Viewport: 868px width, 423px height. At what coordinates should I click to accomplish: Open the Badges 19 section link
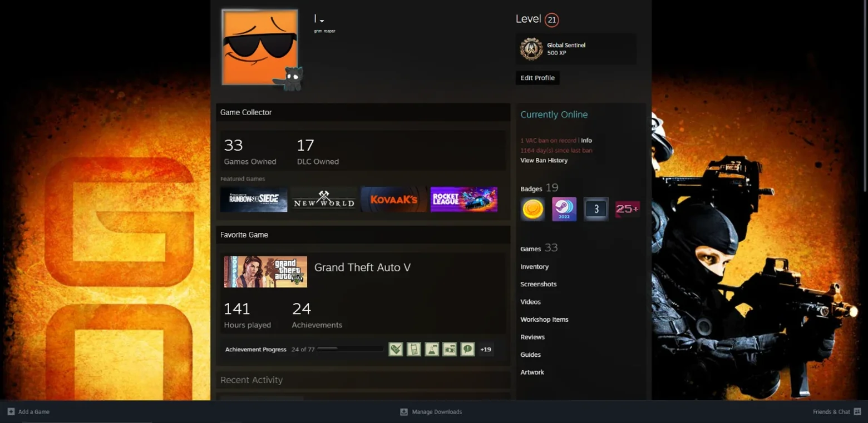click(x=539, y=188)
